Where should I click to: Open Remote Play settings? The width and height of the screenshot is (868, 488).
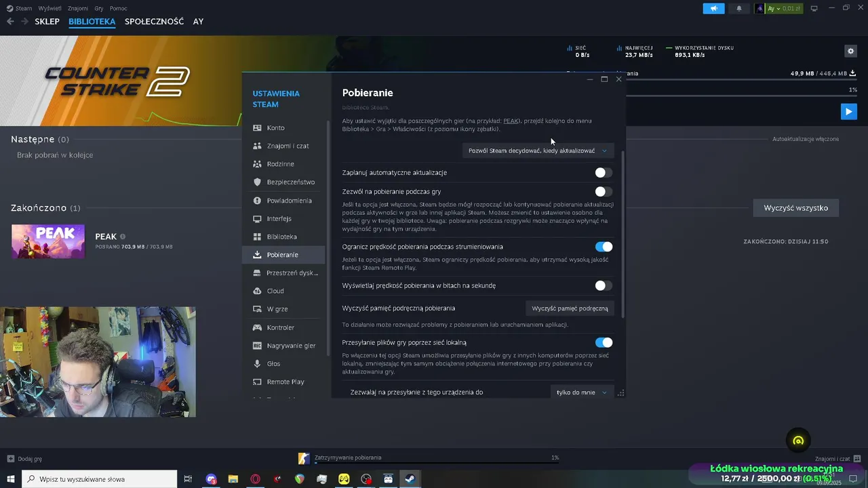[x=283, y=382]
